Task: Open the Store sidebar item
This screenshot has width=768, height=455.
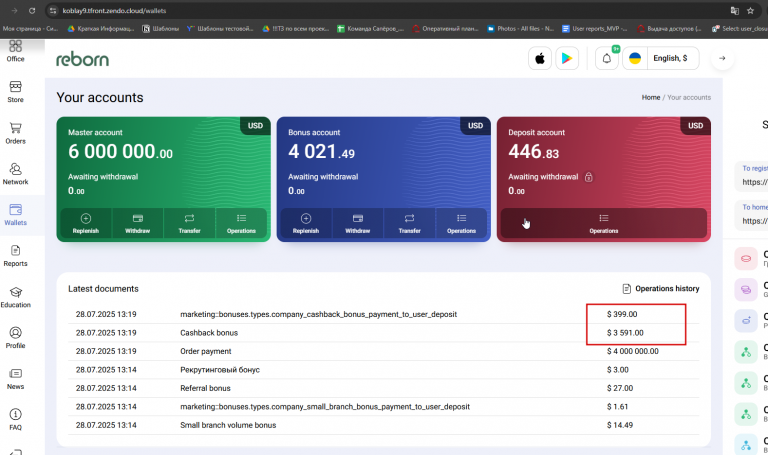Action: pyautogui.click(x=15, y=92)
